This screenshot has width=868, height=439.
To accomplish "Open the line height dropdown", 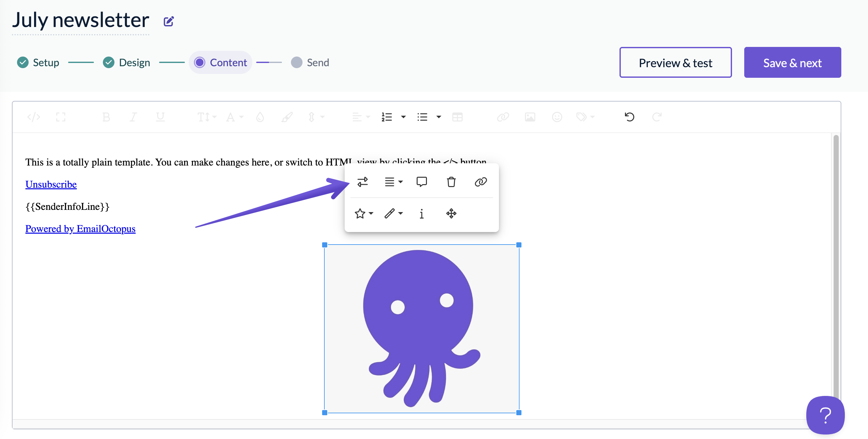I will click(316, 117).
